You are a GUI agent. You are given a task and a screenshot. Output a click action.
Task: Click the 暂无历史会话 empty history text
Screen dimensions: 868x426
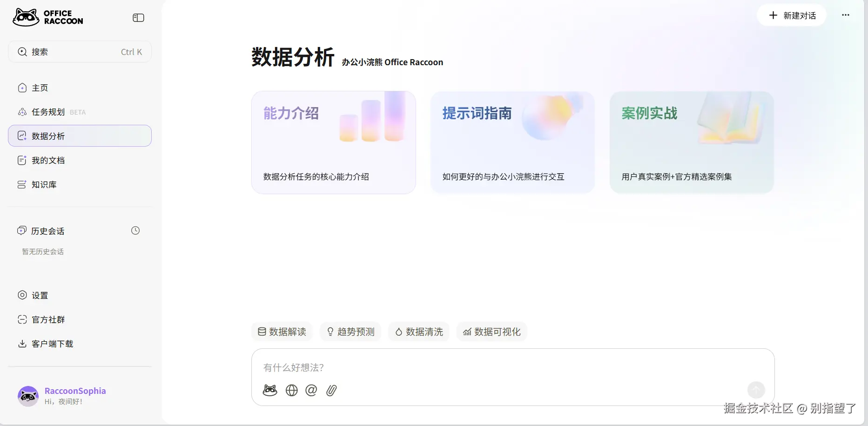(x=43, y=252)
